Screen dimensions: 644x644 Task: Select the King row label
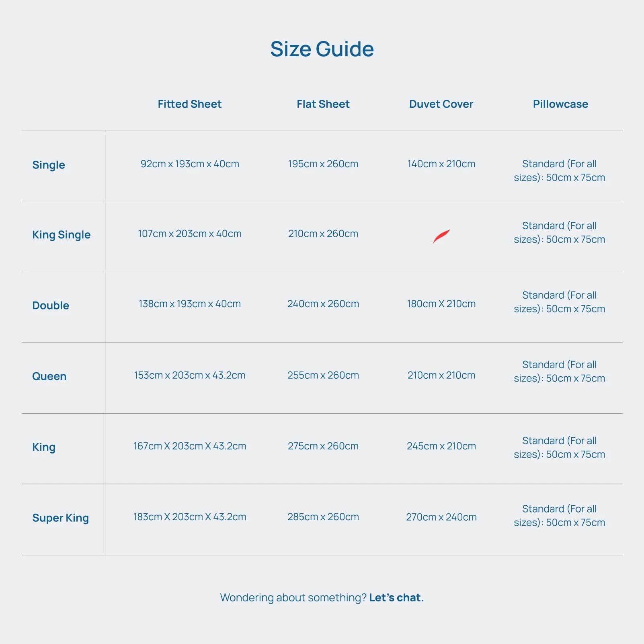tap(44, 447)
